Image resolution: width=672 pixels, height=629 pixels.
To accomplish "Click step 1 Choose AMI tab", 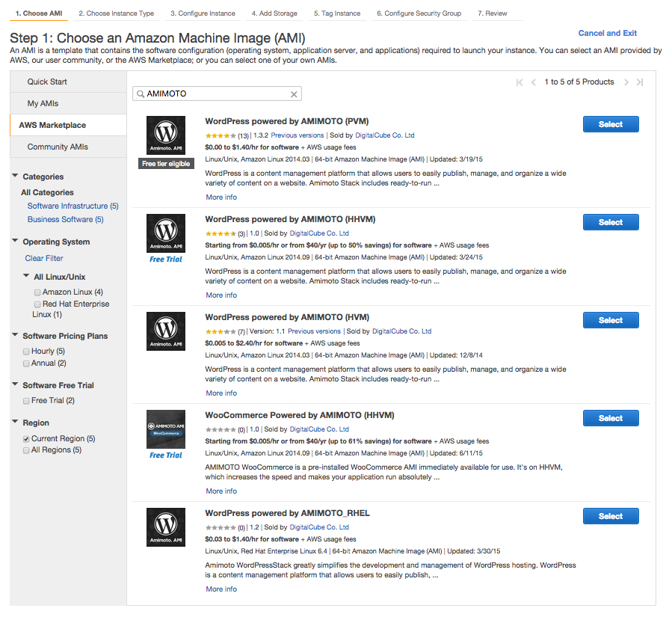I will (39, 13).
